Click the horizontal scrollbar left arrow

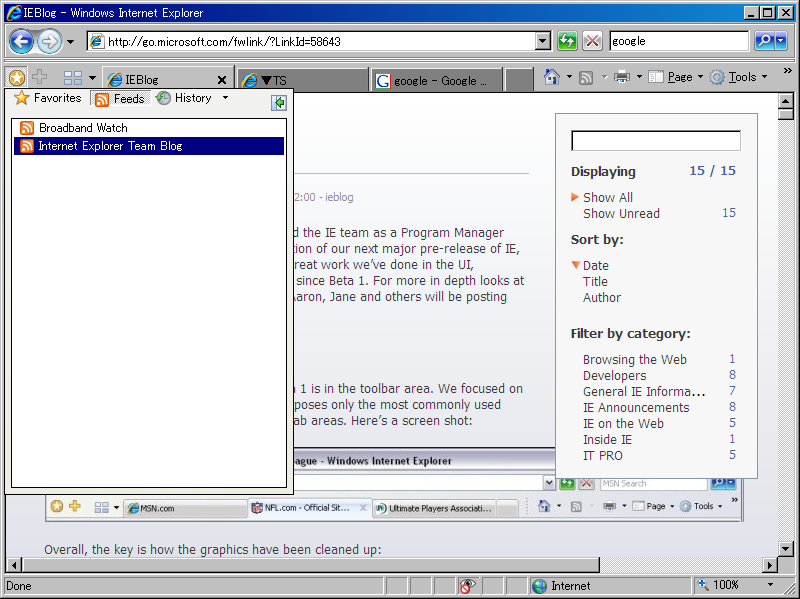(14, 565)
